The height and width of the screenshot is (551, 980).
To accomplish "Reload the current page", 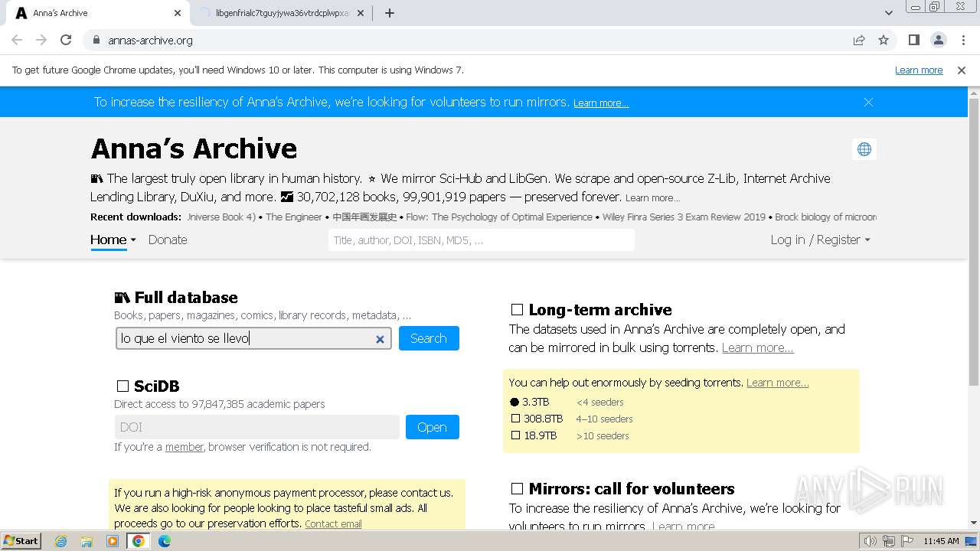I will [66, 40].
